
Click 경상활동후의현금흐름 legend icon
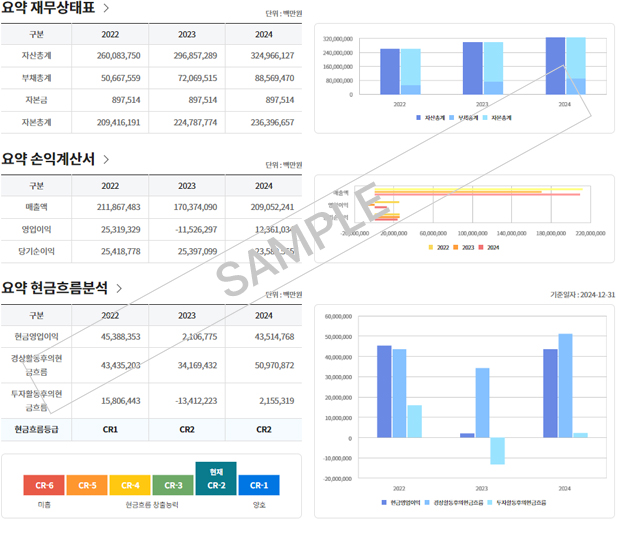427,502
